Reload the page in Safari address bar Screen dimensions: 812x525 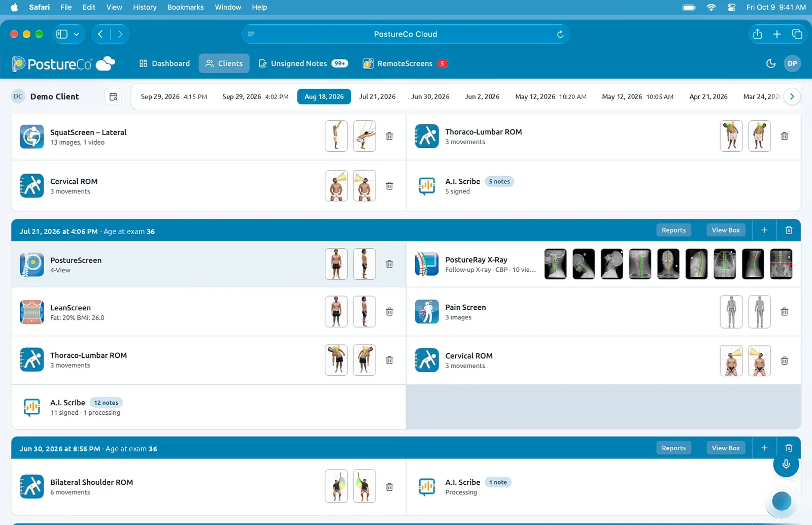(560, 35)
